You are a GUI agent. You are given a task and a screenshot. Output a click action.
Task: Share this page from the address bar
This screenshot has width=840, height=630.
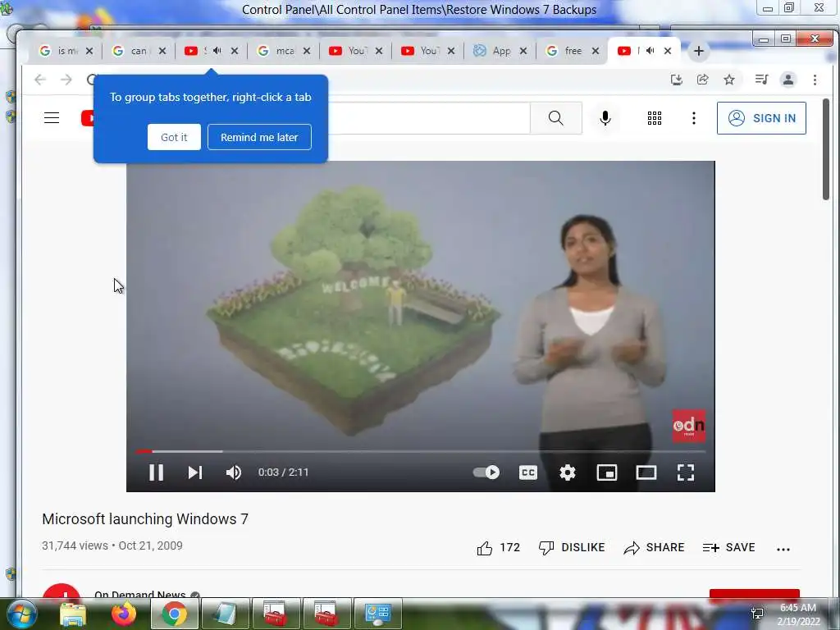click(x=703, y=80)
